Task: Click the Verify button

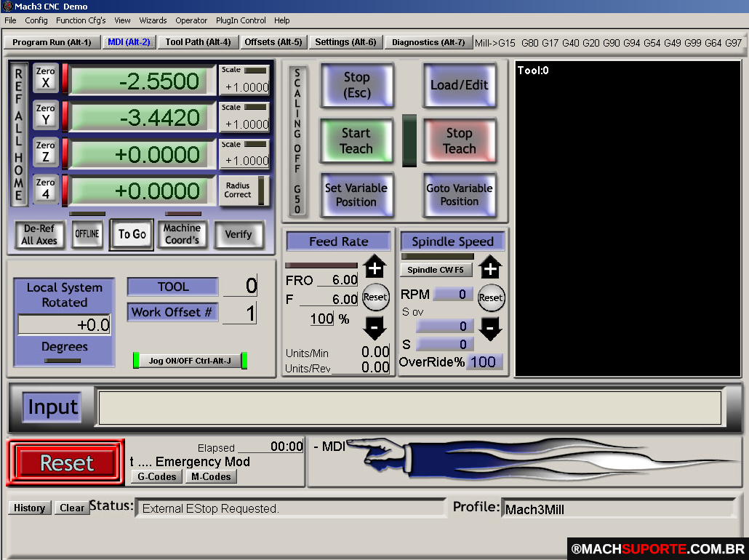Action: click(x=239, y=234)
